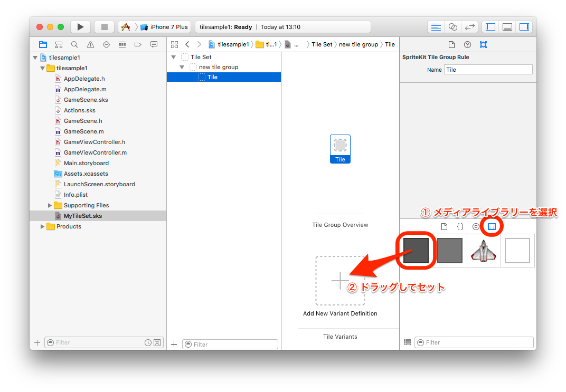
Task: Open the Find navigator
Action: point(74,44)
